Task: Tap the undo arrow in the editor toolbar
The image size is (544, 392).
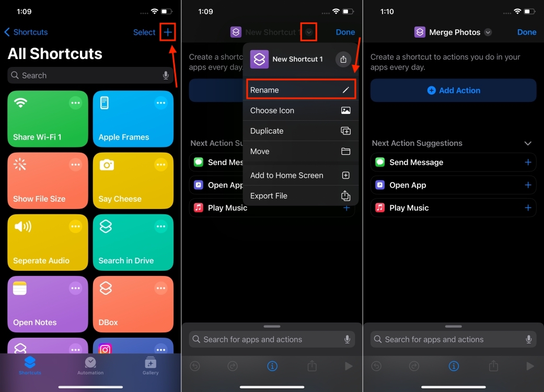Action: pos(376,366)
